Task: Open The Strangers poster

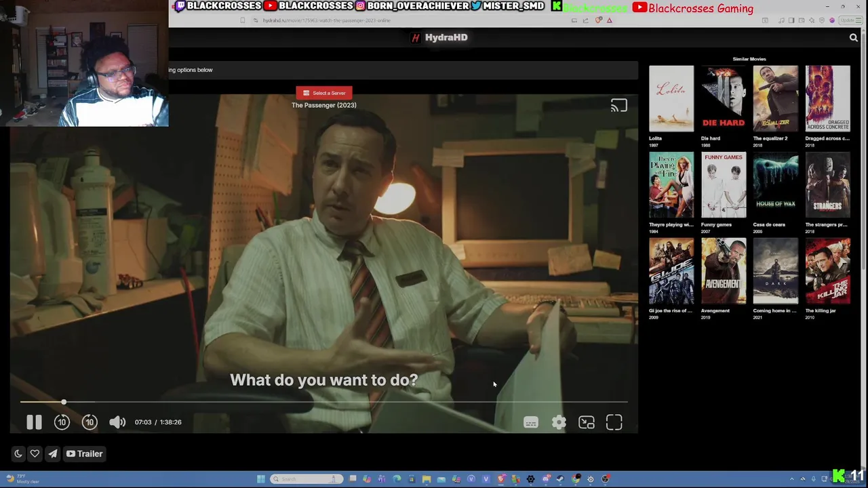Action: [828, 185]
